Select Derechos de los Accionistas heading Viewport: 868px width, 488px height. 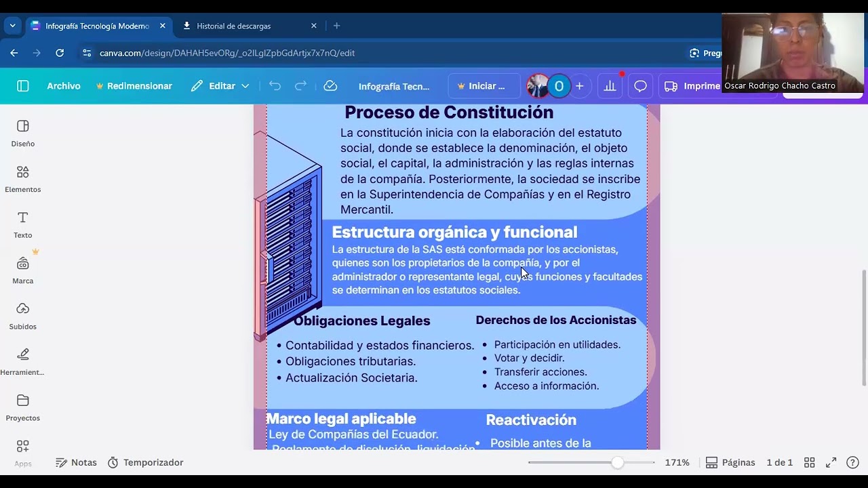(x=556, y=320)
